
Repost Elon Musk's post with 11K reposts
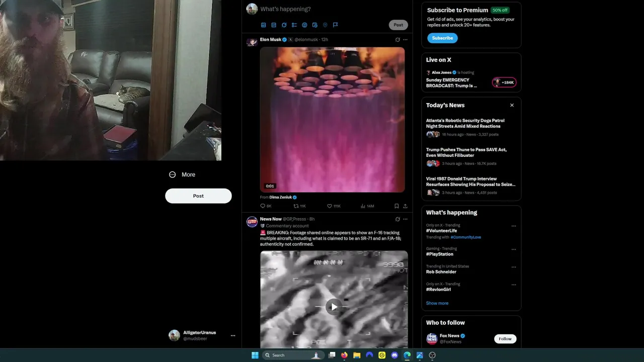[300, 206]
